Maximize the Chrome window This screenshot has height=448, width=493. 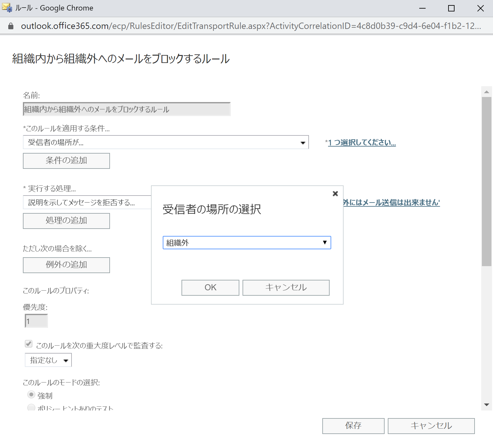[x=451, y=8]
